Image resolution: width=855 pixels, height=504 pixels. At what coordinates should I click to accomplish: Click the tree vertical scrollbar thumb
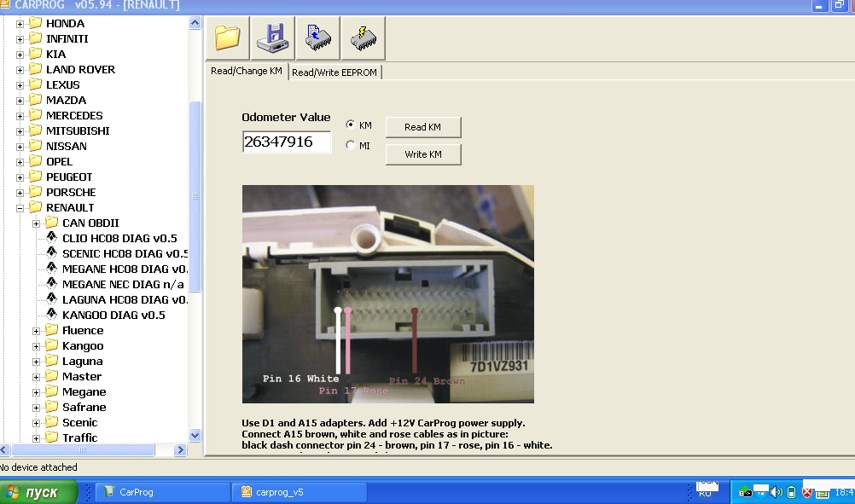[x=195, y=196]
